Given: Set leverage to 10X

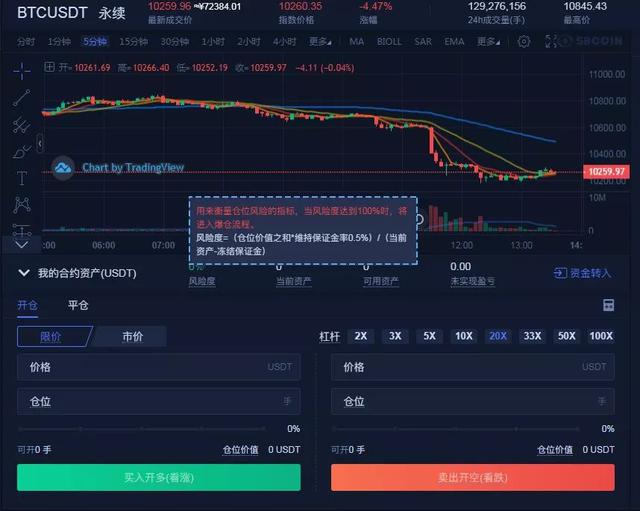Looking at the screenshot, I should point(464,336).
